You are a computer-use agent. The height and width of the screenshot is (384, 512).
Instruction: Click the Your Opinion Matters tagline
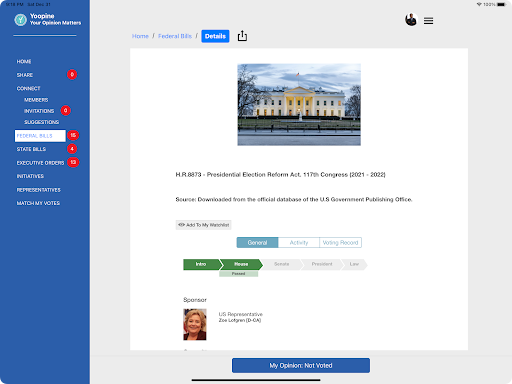55,23
